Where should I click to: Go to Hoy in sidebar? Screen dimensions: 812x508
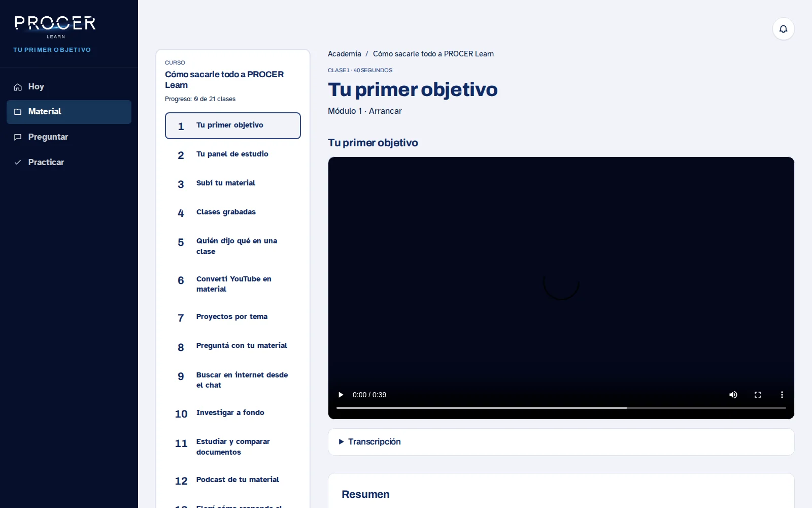[x=69, y=87]
